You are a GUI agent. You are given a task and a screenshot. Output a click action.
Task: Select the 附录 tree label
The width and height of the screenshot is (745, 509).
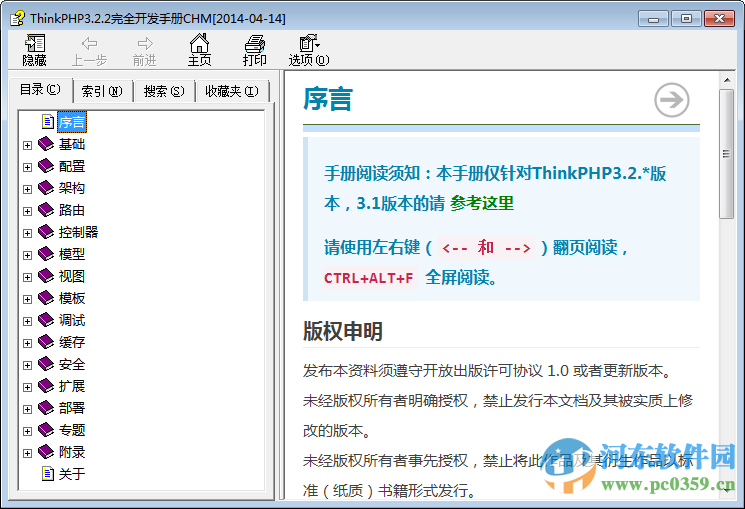click(72, 452)
